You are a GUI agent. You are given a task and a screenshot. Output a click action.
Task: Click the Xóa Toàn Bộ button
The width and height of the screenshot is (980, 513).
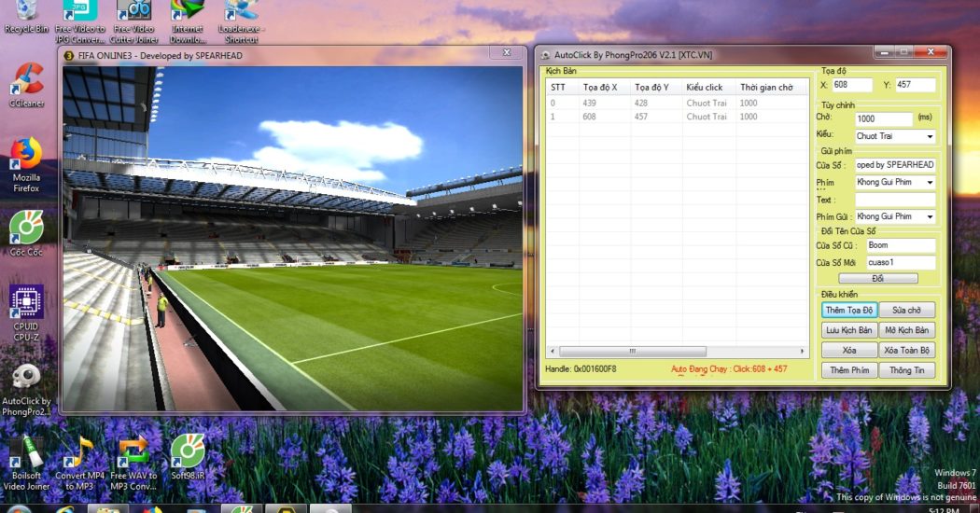[x=906, y=350]
